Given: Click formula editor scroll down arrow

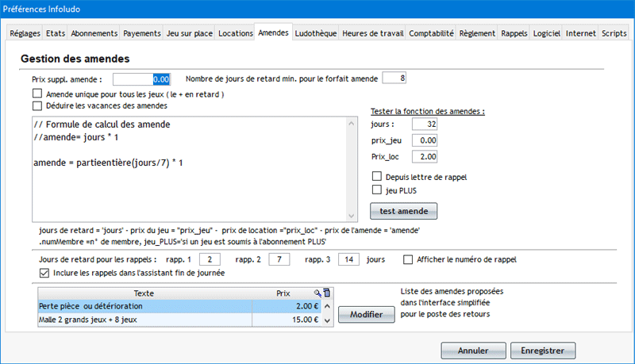Looking at the screenshot, I should coord(352,216).
